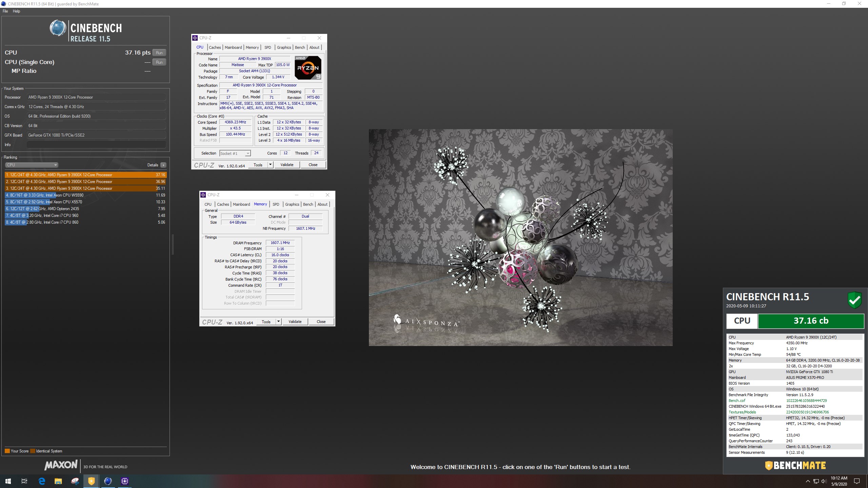Image resolution: width=868 pixels, height=488 pixels.
Task: Launch Microsoft Edge from taskbar
Action: pyautogui.click(x=42, y=481)
